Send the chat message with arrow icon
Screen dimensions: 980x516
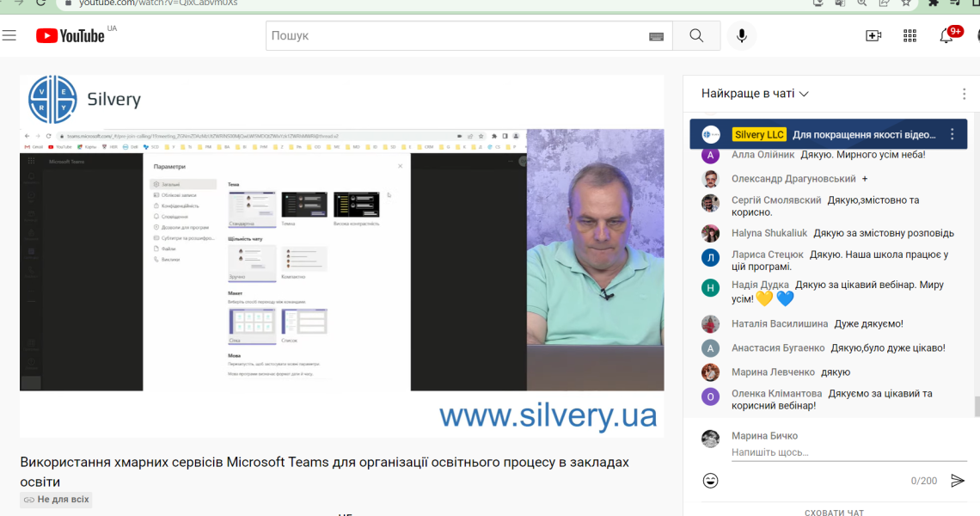tap(958, 481)
